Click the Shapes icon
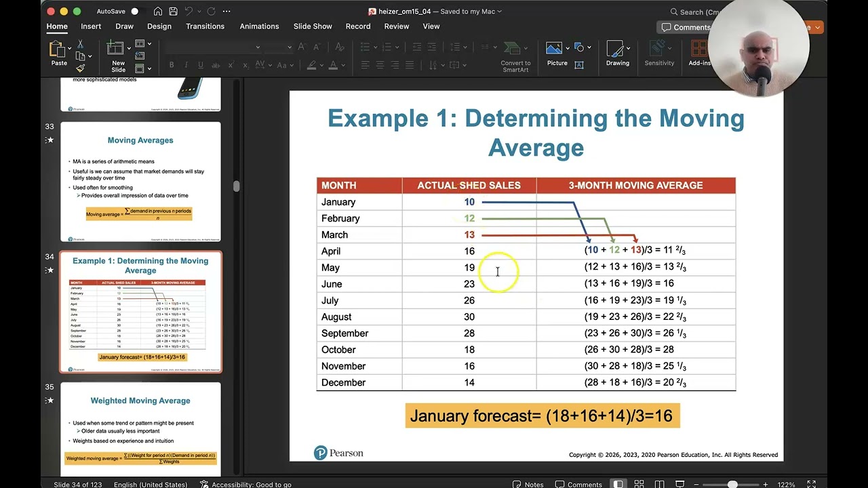Screen dimensions: 868x488 pyautogui.click(x=579, y=47)
